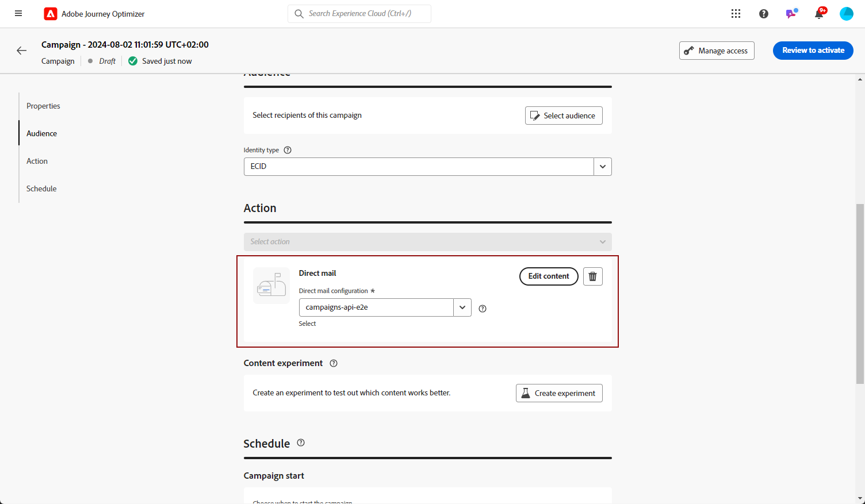Focus the Search Experience Cloud field
The width and height of the screenshot is (865, 504).
359,14
